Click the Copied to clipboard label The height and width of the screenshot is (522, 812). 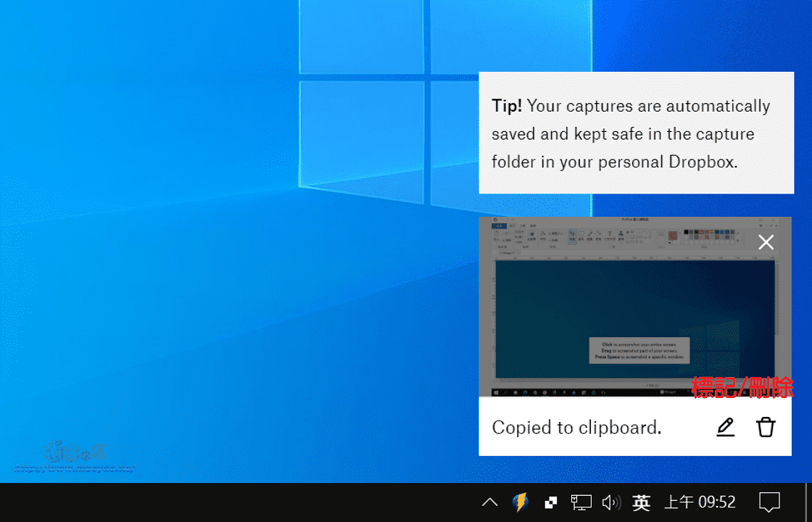[576, 427]
